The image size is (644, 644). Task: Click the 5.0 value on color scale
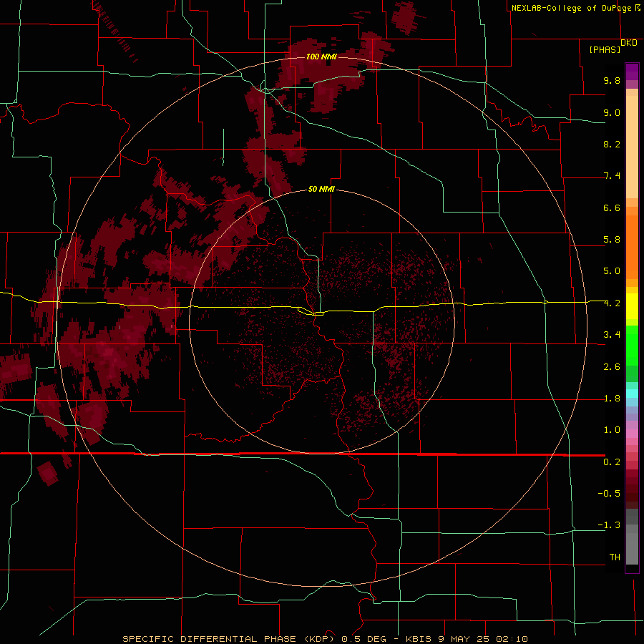click(612, 271)
